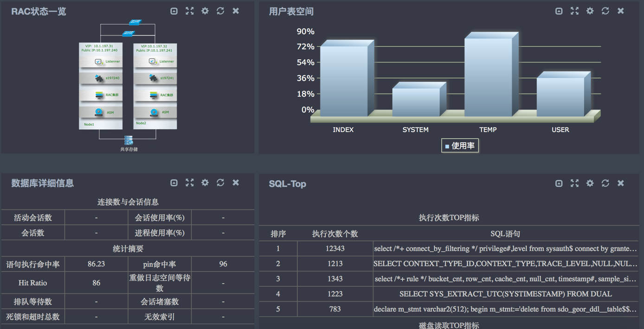Close the 数据库详细信息 panel

tap(236, 183)
